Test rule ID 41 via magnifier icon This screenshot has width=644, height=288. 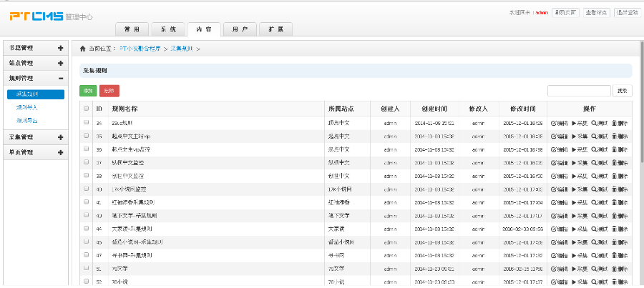pyautogui.click(x=594, y=203)
